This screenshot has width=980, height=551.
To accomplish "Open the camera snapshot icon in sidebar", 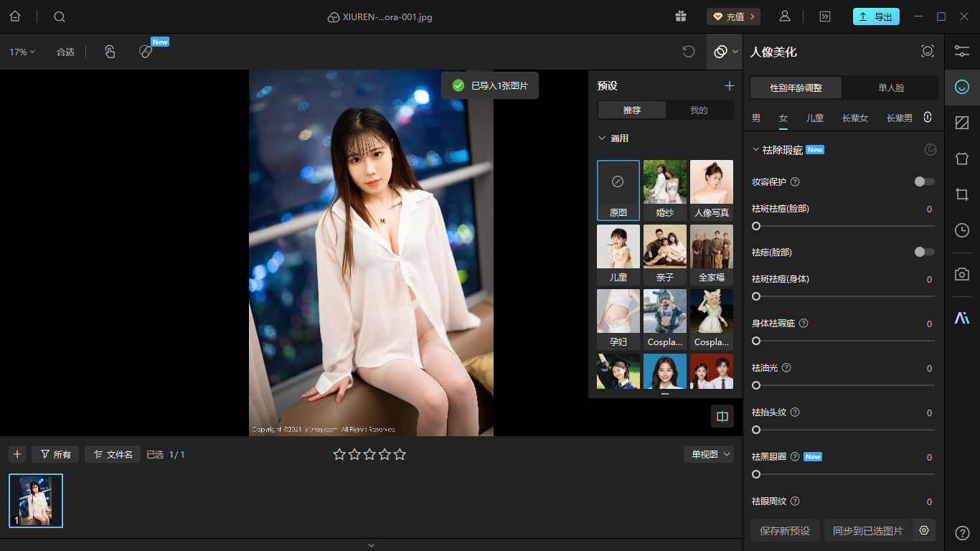I will point(962,274).
